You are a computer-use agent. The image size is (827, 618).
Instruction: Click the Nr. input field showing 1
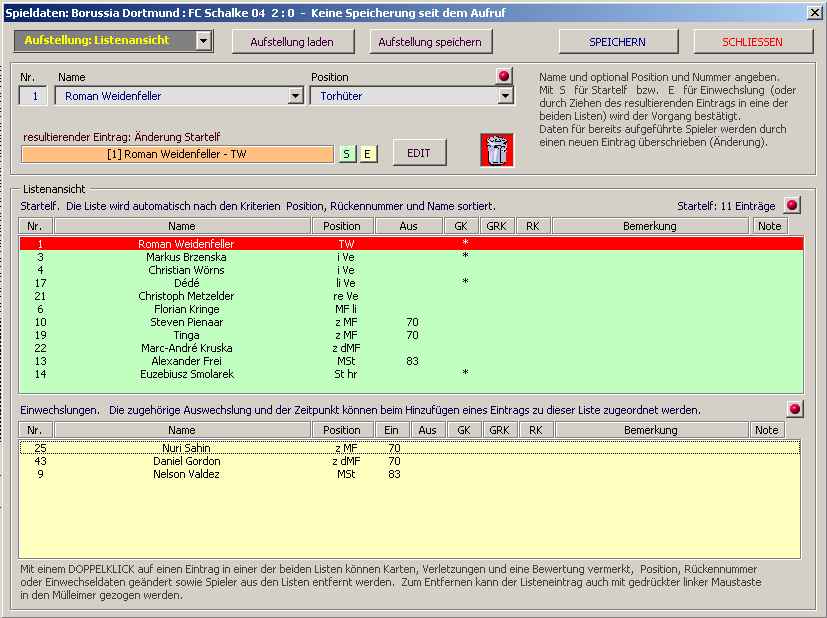tap(33, 96)
